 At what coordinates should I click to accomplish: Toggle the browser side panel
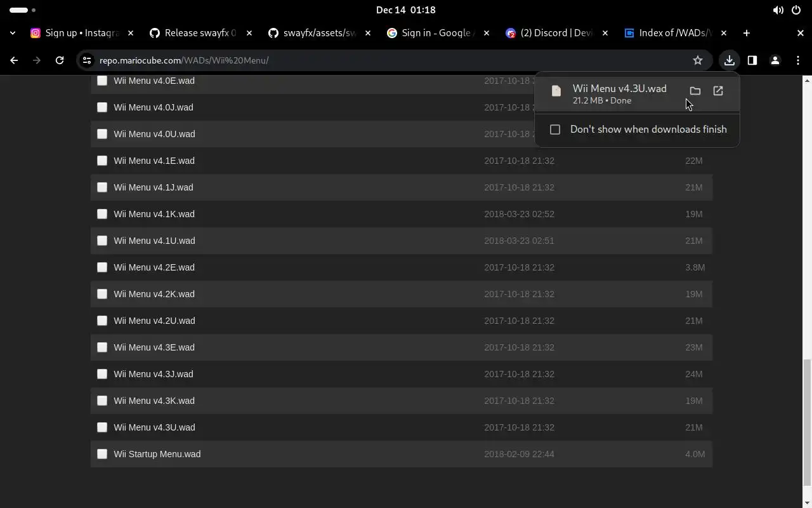(752, 60)
